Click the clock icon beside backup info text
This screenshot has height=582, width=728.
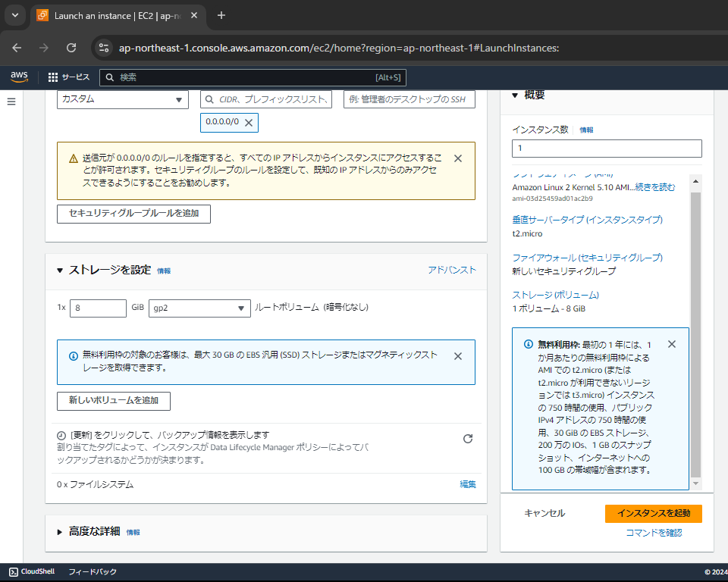pos(61,435)
